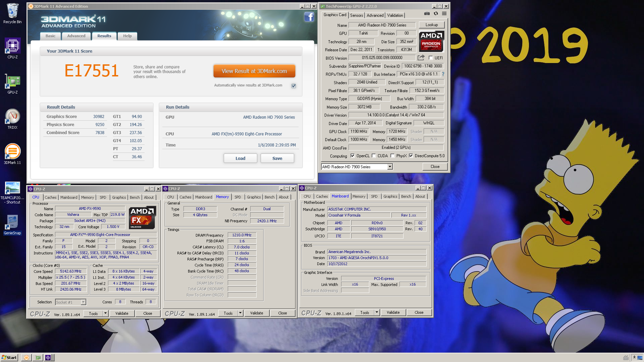
Task: Select the GPU-Z desktop shortcut icon
Action: 12,83
